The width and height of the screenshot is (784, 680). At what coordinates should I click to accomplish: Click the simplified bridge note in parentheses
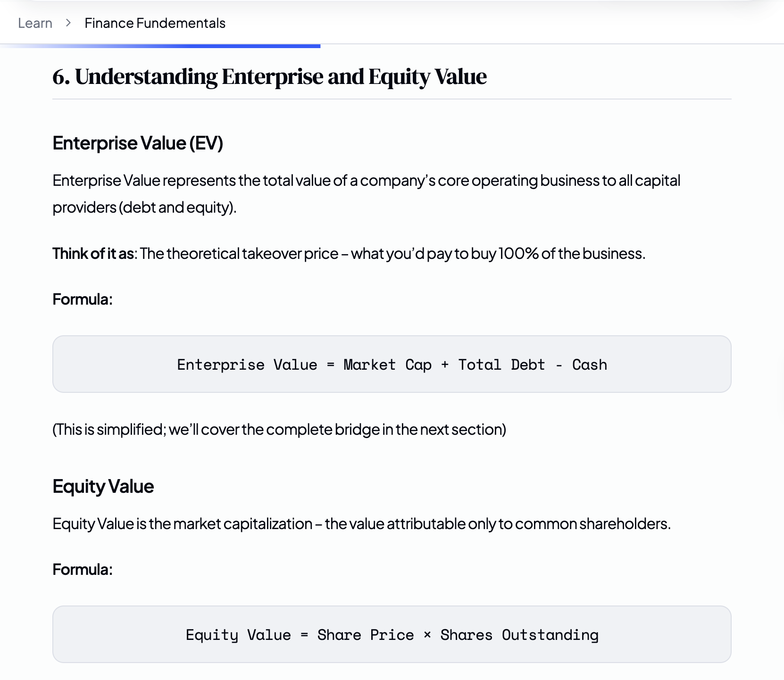pos(279,430)
